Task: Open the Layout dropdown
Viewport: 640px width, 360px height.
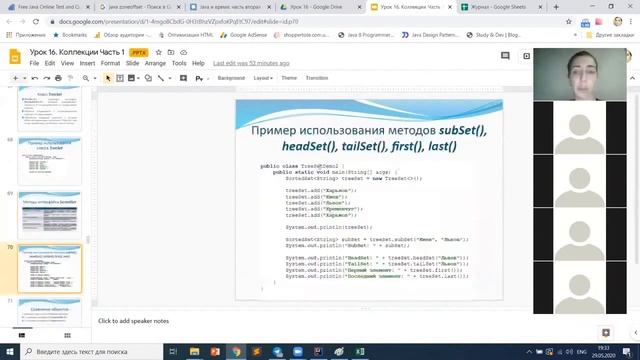Action: coord(263,78)
